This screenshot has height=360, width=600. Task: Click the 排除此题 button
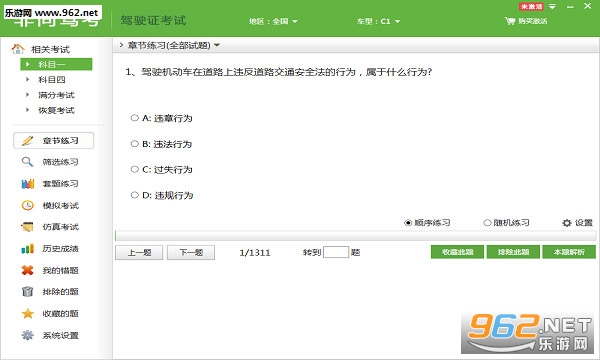pyautogui.click(x=513, y=252)
